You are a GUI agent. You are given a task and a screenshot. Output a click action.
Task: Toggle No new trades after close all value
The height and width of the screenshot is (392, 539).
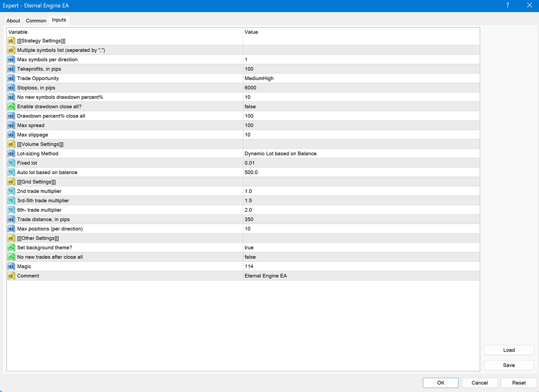click(250, 257)
